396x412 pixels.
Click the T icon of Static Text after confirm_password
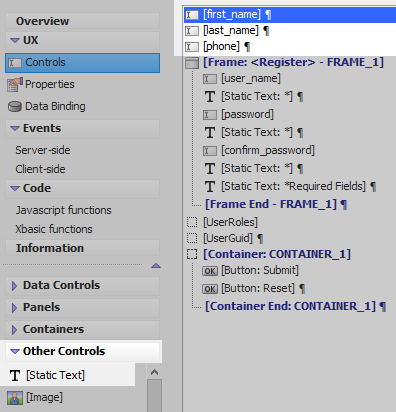[210, 169]
